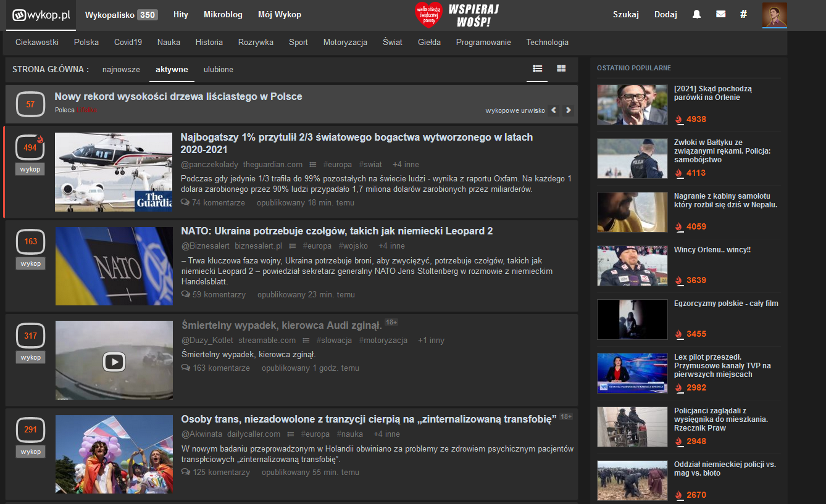Select the najnowsze tab

pyautogui.click(x=121, y=70)
